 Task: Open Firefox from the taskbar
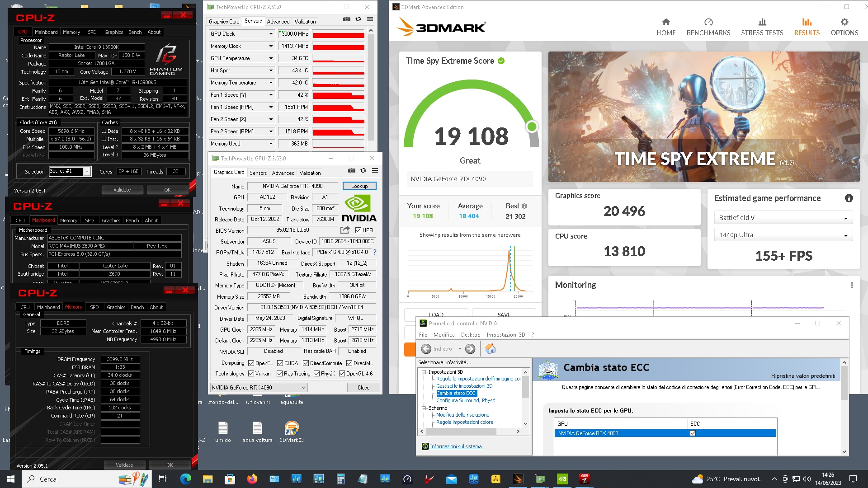coord(252,479)
